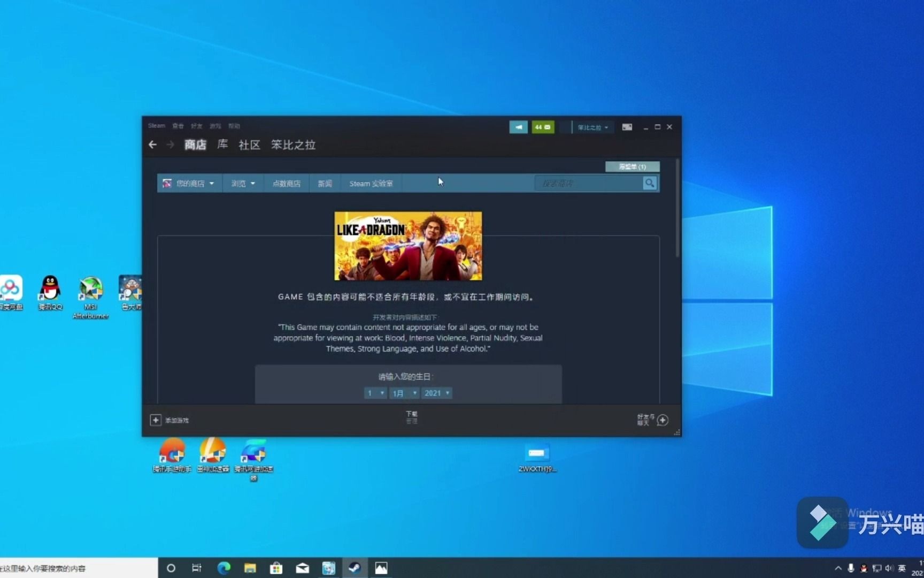
Task: Launch Microsoft Edge from the taskbar
Action: click(224, 568)
